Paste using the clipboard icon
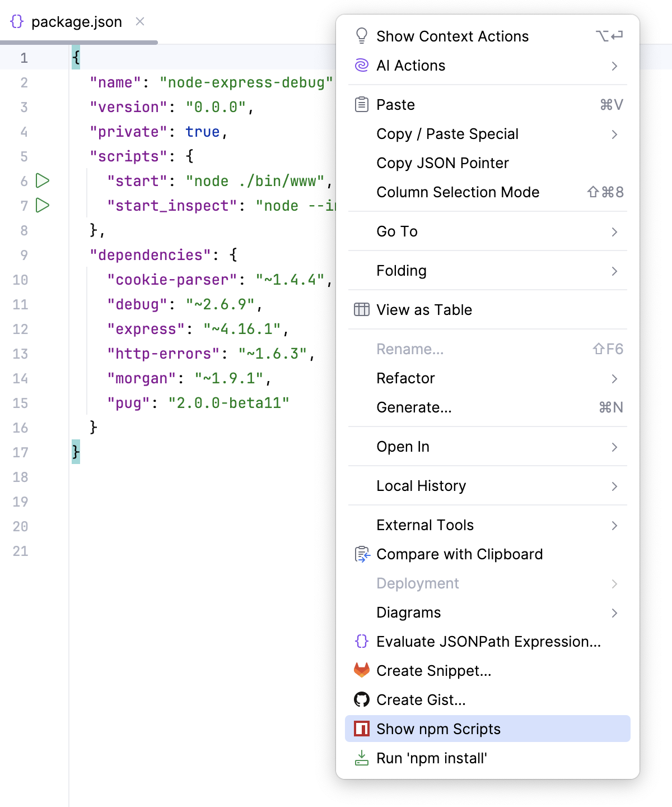 pyautogui.click(x=362, y=104)
